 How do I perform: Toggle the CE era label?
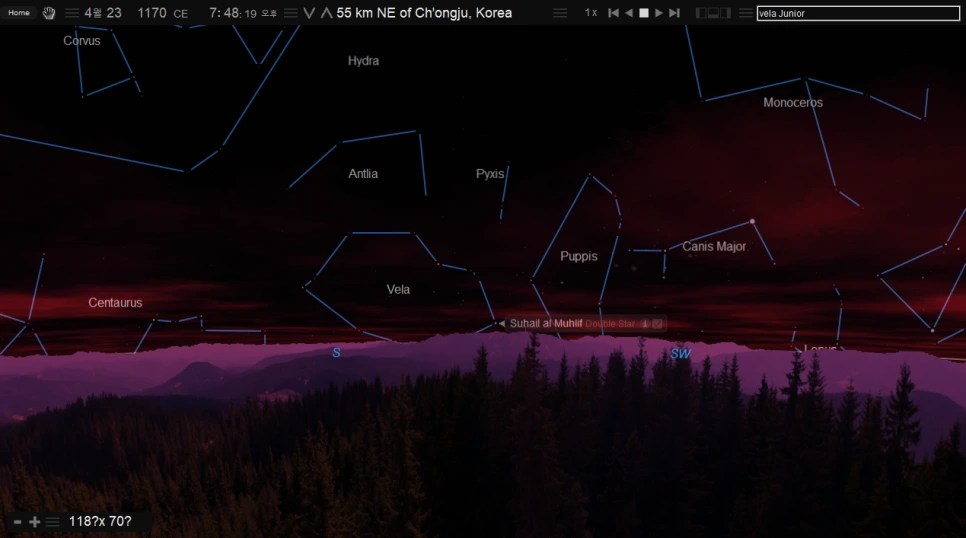tap(181, 14)
